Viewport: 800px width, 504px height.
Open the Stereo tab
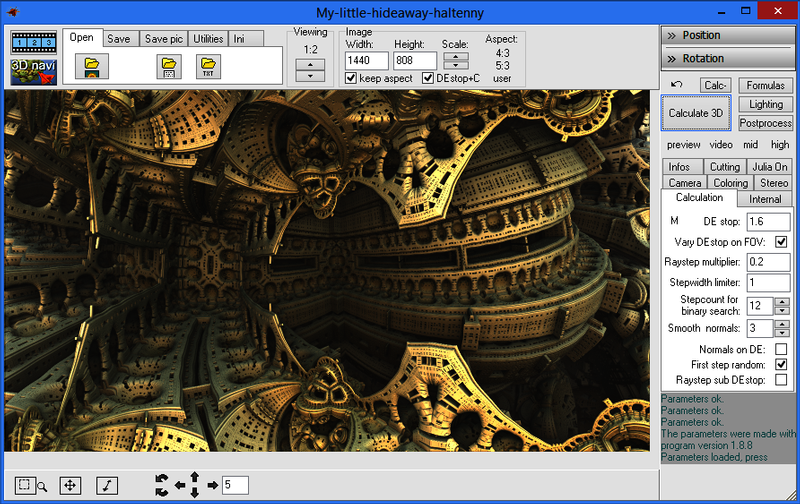tap(773, 183)
